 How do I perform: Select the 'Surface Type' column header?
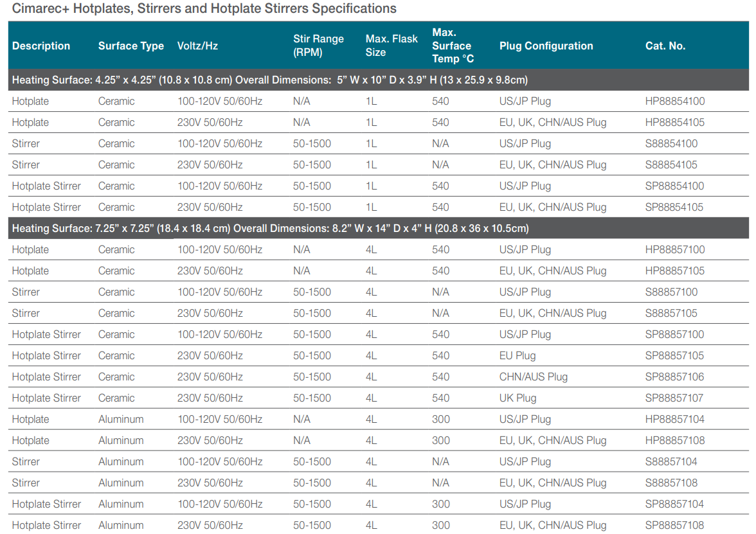(131, 46)
